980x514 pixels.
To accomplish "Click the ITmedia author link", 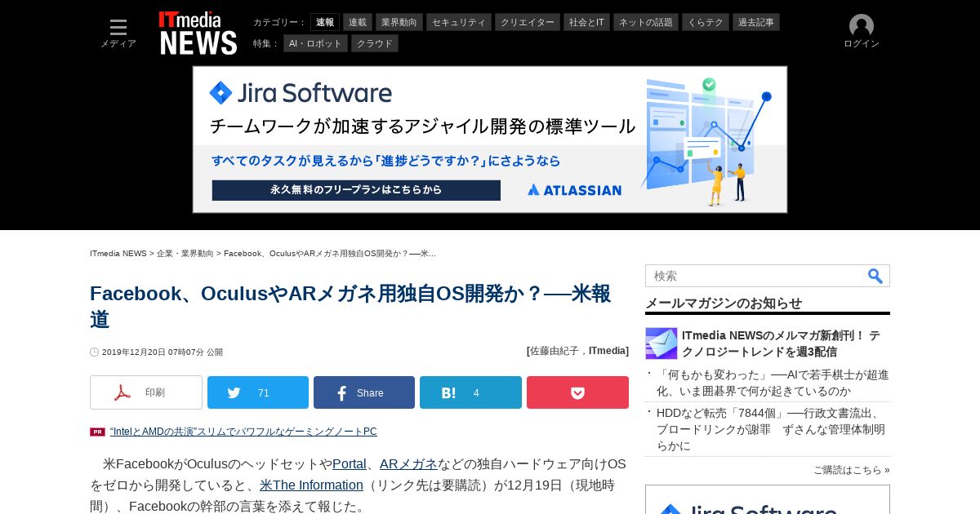I will pos(608,351).
